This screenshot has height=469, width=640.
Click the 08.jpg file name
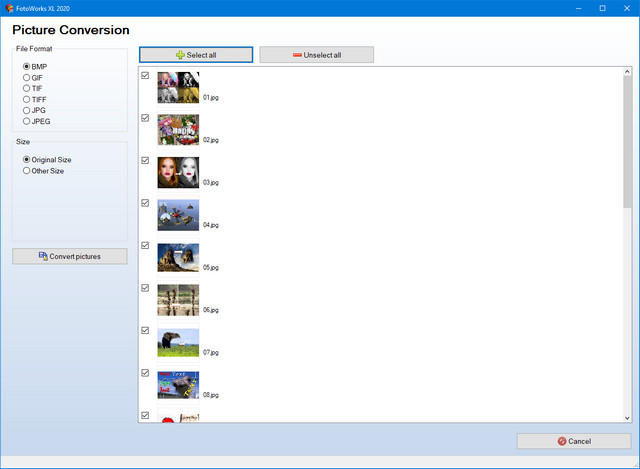click(x=211, y=395)
